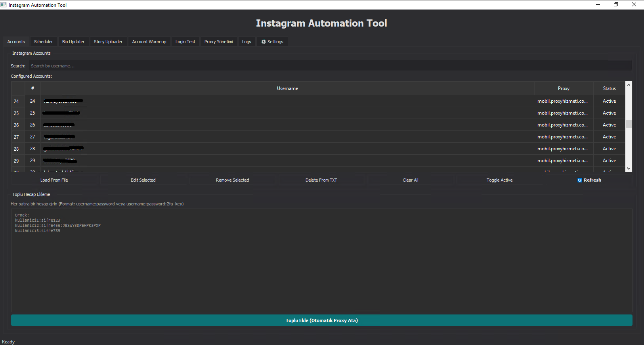Click the Active status of row 26
Image resolution: width=644 pixels, height=345 pixels.
609,125
